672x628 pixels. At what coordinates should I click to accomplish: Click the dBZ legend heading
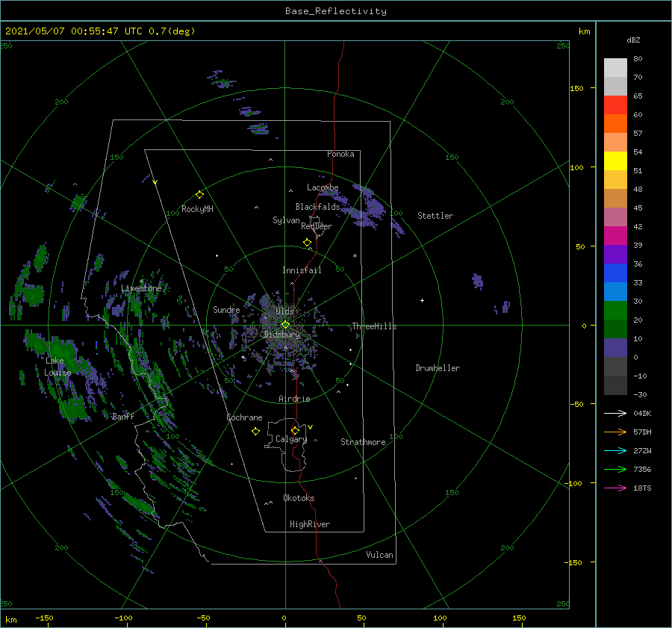click(x=633, y=40)
